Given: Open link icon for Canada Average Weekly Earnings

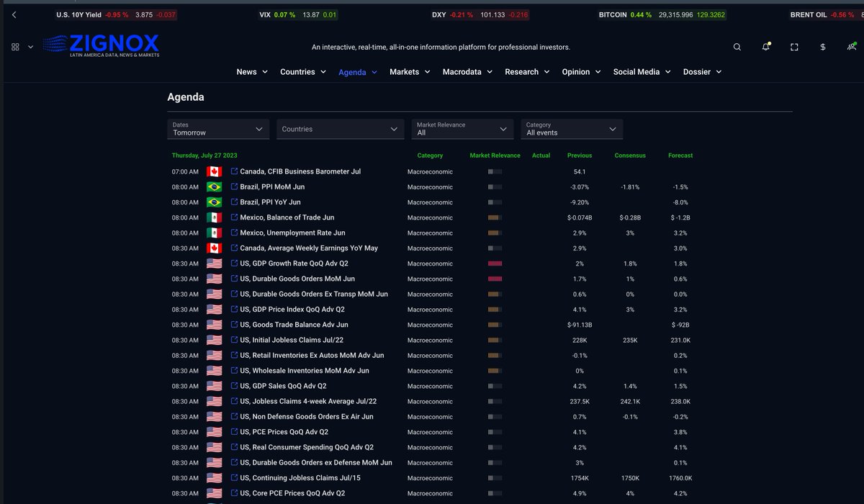Looking at the screenshot, I should [234, 248].
